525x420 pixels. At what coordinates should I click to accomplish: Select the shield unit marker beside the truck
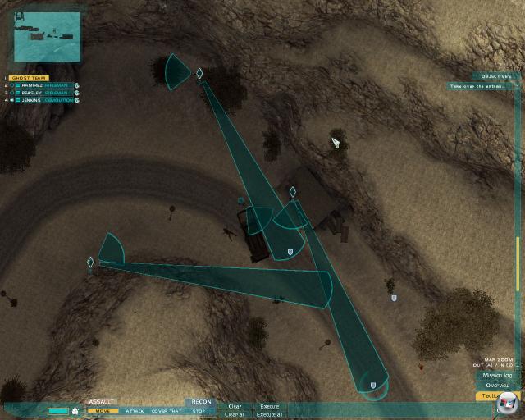click(290, 252)
